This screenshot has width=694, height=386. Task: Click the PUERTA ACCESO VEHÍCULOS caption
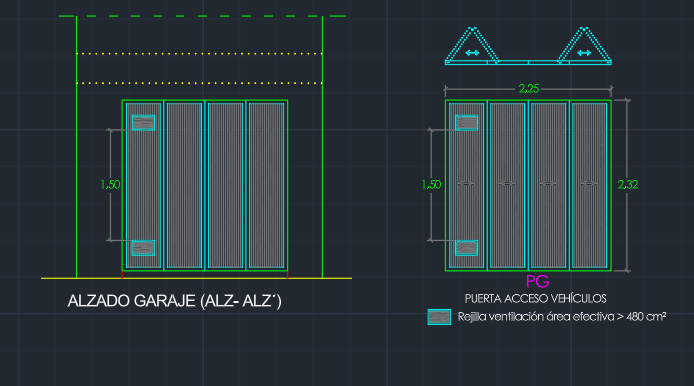click(536, 299)
